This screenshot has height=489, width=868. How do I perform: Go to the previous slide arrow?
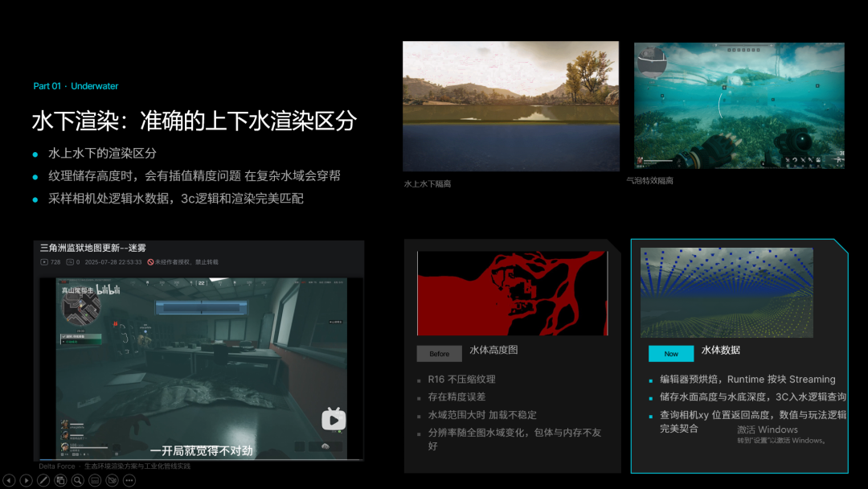[9, 480]
